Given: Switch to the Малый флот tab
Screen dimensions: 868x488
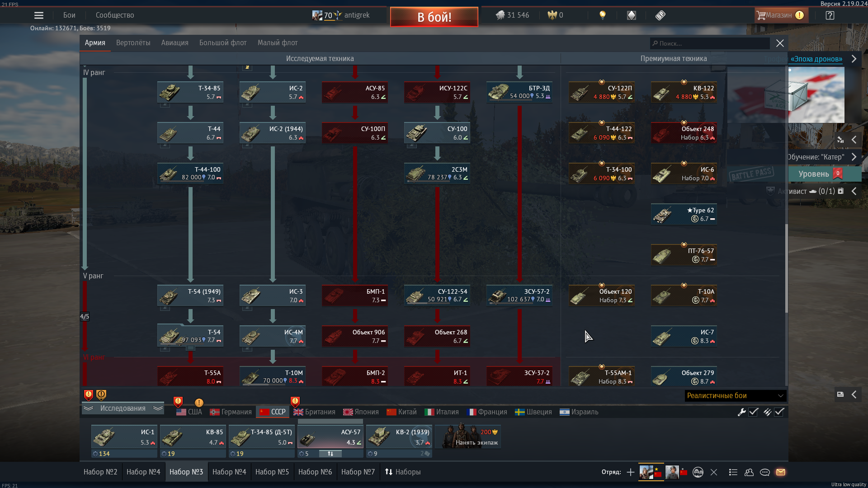Looking at the screenshot, I should pos(278,43).
